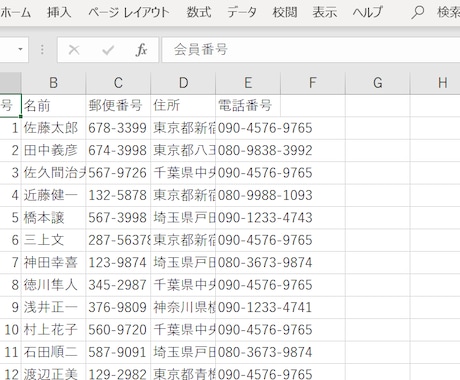The image size is (460, 380).
Task: Select phone number cell 080-9838-3992
Action: point(248,150)
